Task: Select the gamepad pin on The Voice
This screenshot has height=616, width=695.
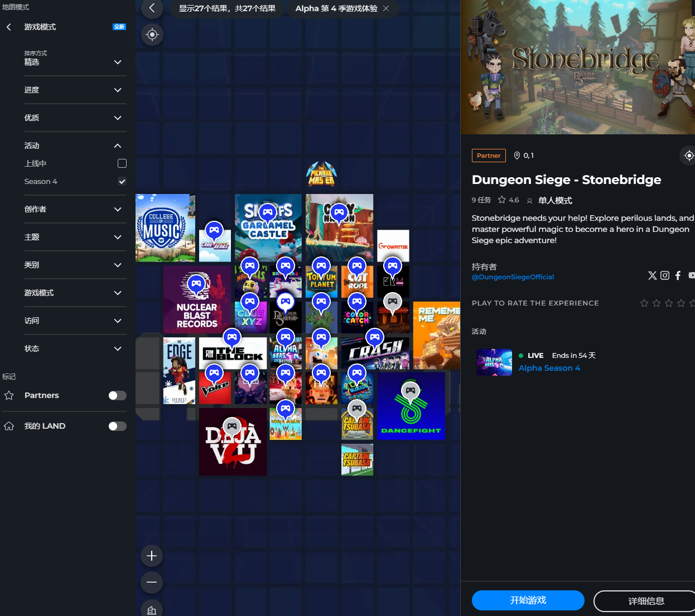Action: [214, 375]
